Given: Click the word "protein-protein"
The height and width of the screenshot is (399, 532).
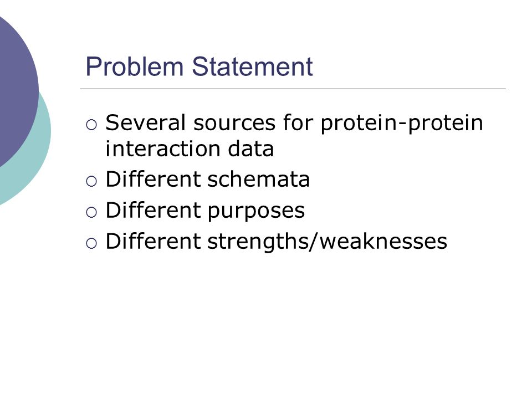Looking at the screenshot, I should [402, 124].
